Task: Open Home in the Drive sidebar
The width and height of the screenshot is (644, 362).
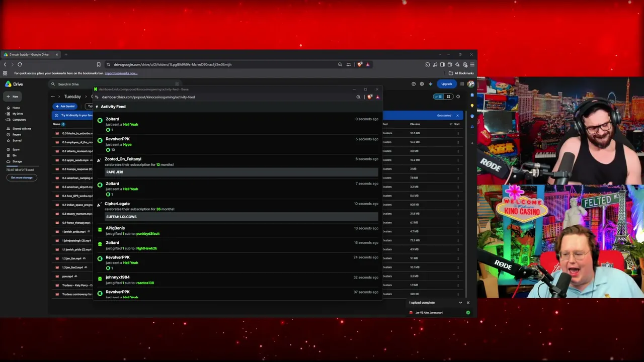Action: point(13,108)
